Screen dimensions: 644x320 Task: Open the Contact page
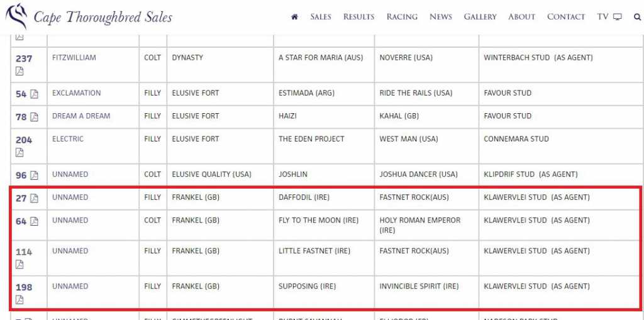pos(566,17)
